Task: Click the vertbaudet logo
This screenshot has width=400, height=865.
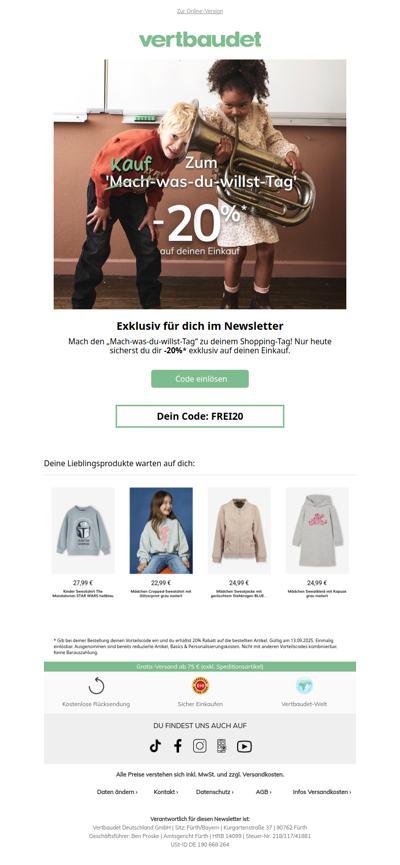Action: [200, 39]
